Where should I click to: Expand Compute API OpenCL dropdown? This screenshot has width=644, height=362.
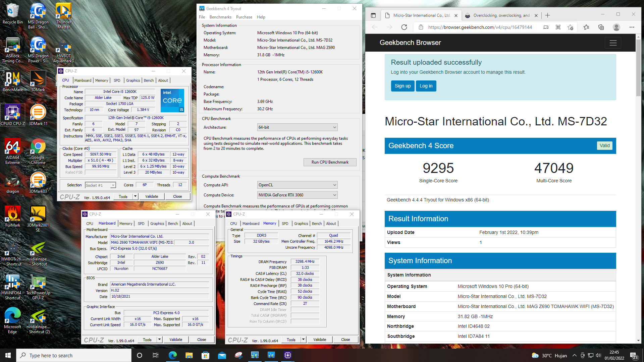tap(297, 185)
